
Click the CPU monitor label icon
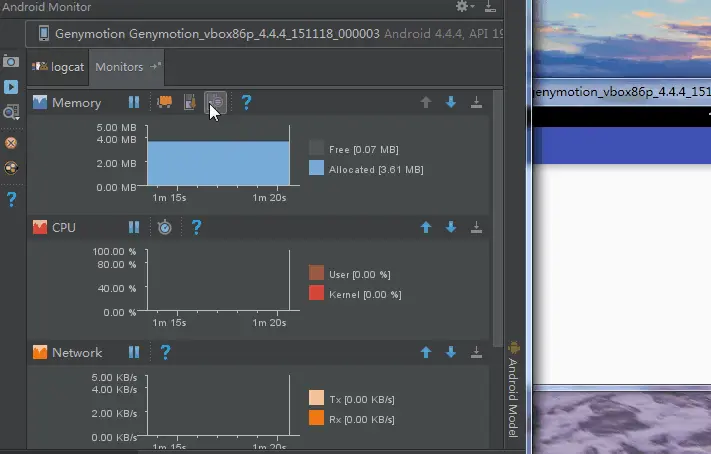coord(40,227)
